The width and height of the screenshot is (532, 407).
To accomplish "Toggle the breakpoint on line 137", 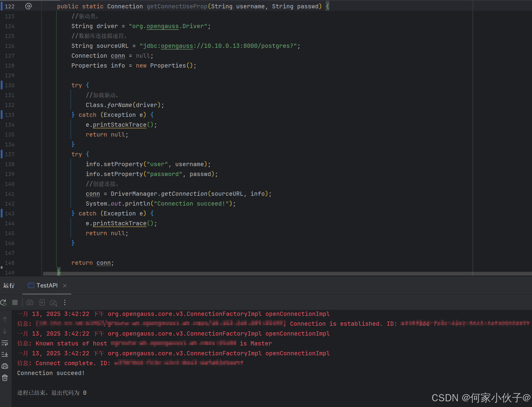I will (1, 154).
